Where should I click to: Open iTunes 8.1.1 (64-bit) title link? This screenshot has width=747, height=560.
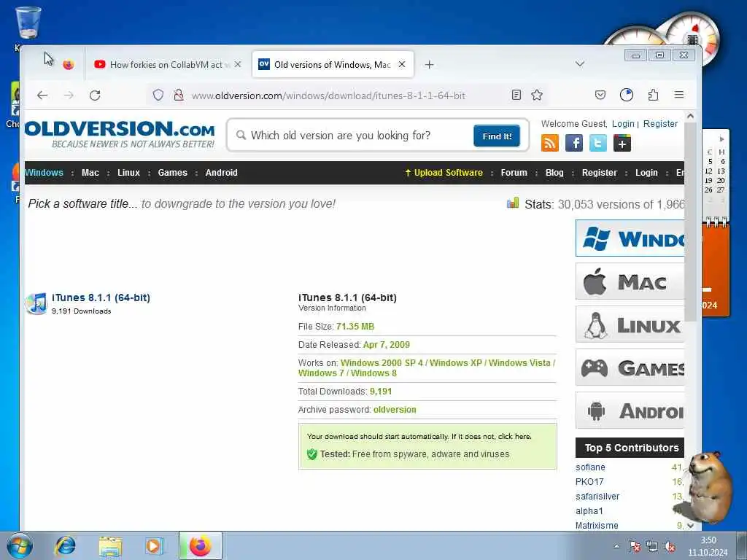pos(101,297)
